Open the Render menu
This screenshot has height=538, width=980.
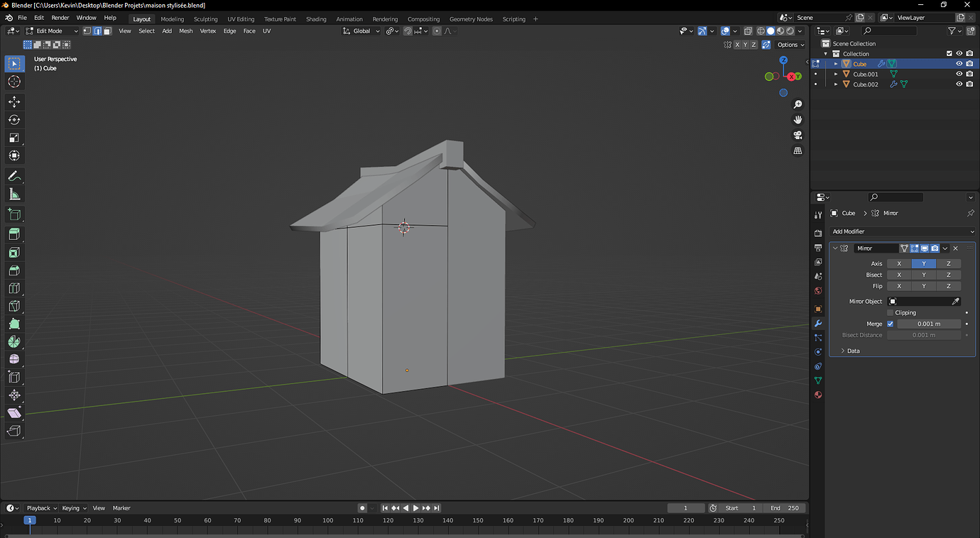tap(60, 18)
